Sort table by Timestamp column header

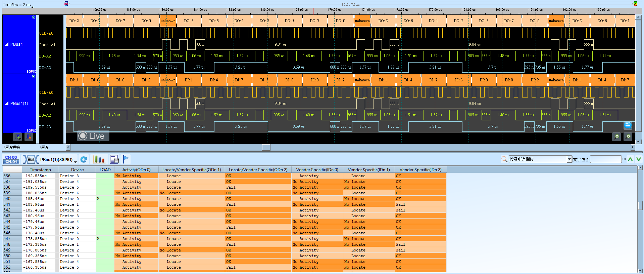pyautogui.click(x=40, y=169)
